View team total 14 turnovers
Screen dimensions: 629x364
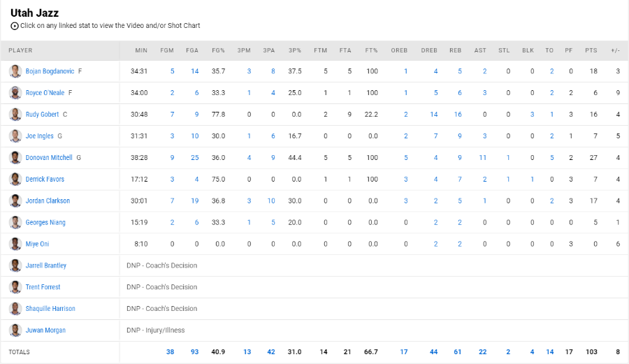(550, 352)
